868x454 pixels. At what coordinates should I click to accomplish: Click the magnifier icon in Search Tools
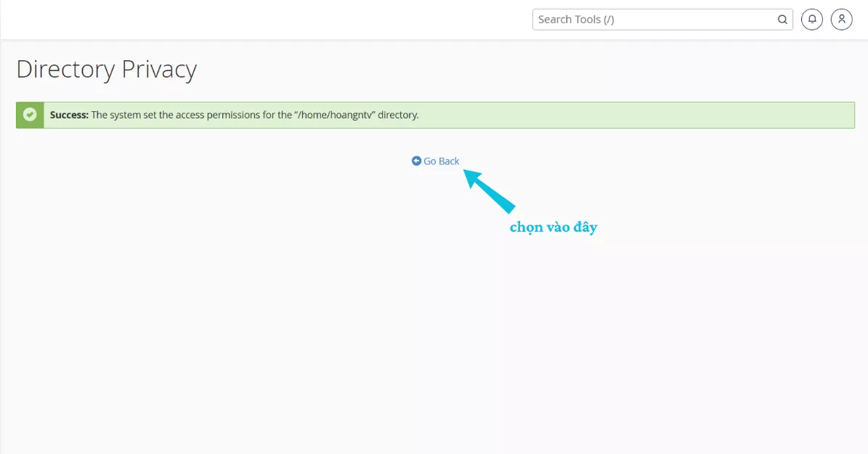pyautogui.click(x=782, y=20)
